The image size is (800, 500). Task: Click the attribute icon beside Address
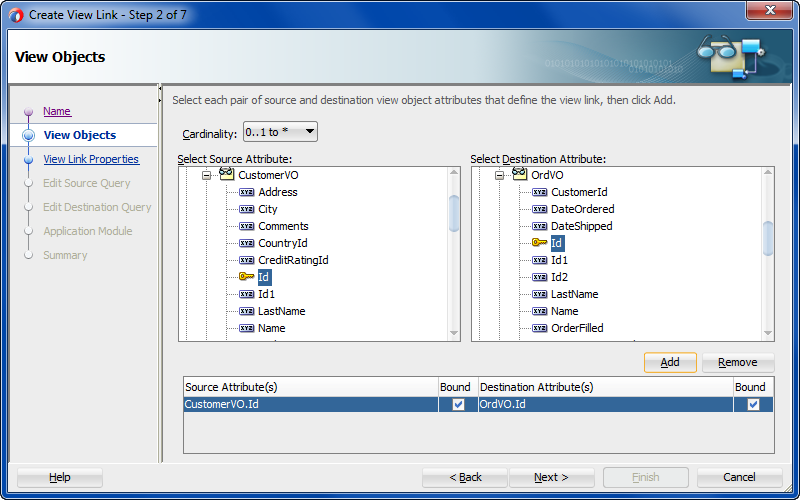[x=246, y=192]
